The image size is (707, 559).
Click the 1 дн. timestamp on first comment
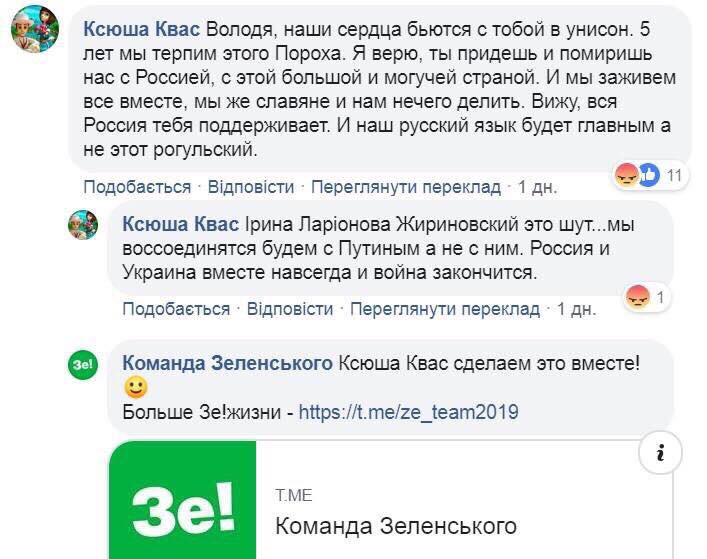(537, 187)
